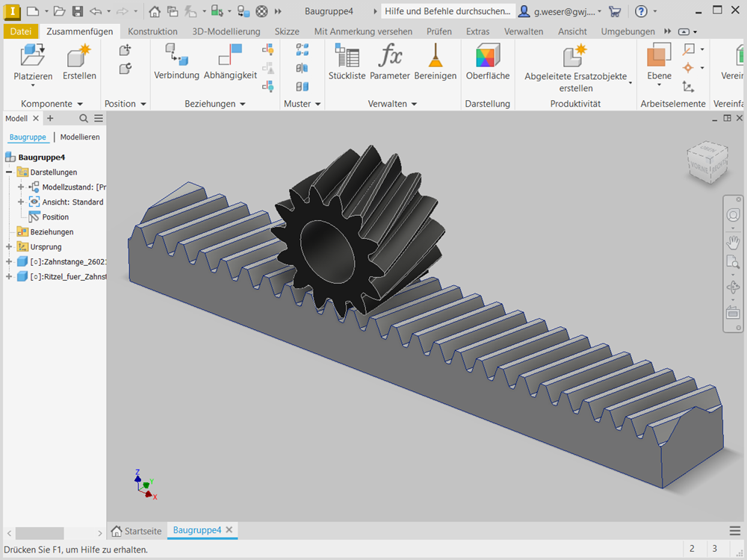Expand the Ursprung tree node
Screen dimensions: 747x560
point(9,247)
